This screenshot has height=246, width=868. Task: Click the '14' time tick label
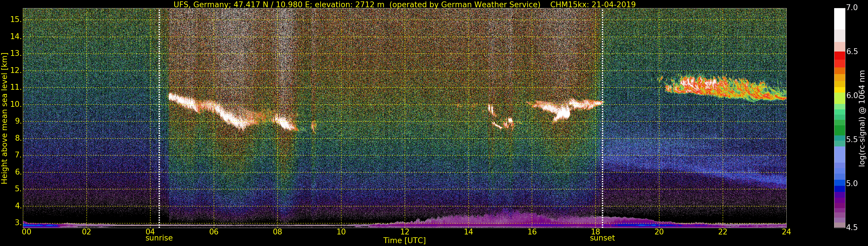click(x=468, y=232)
